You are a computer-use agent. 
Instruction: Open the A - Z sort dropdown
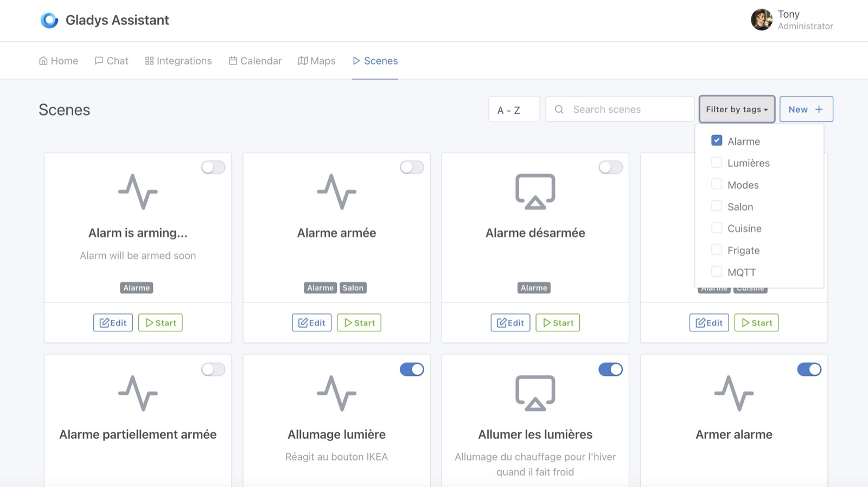click(x=514, y=110)
